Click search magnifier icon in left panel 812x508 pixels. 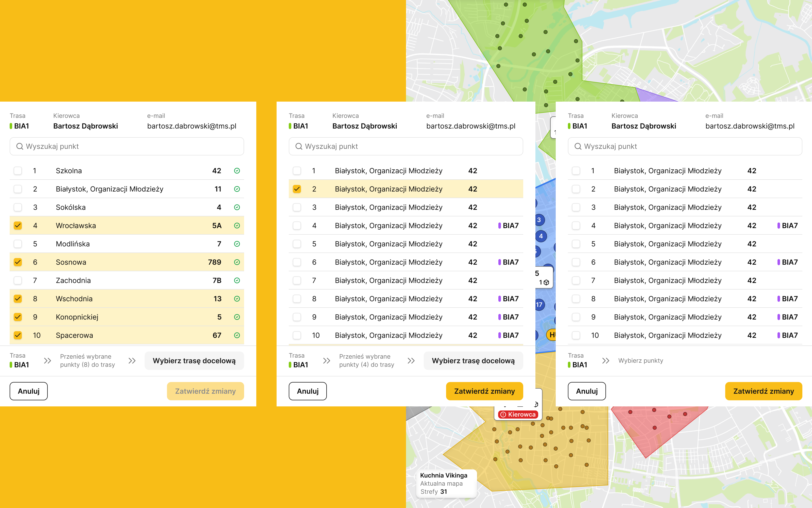click(x=20, y=147)
